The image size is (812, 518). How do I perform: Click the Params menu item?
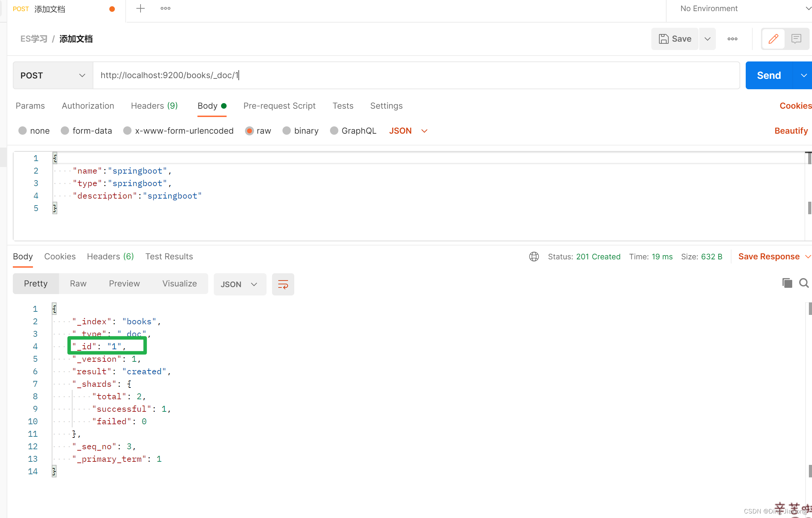pos(30,106)
